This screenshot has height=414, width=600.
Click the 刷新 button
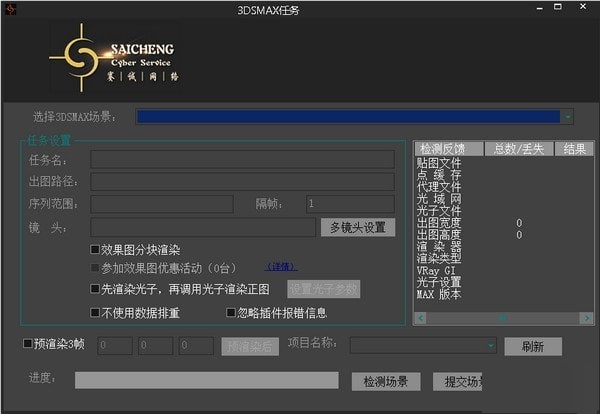[x=533, y=346]
